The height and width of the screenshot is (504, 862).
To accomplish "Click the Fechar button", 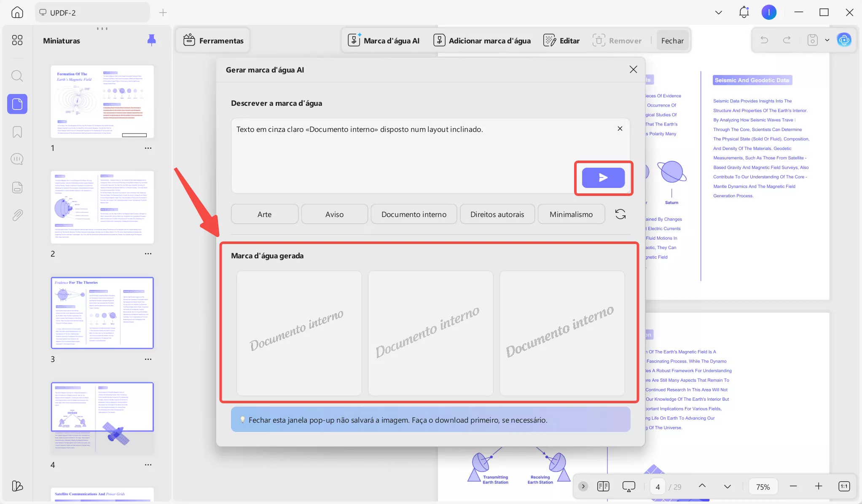I will 672,40.
